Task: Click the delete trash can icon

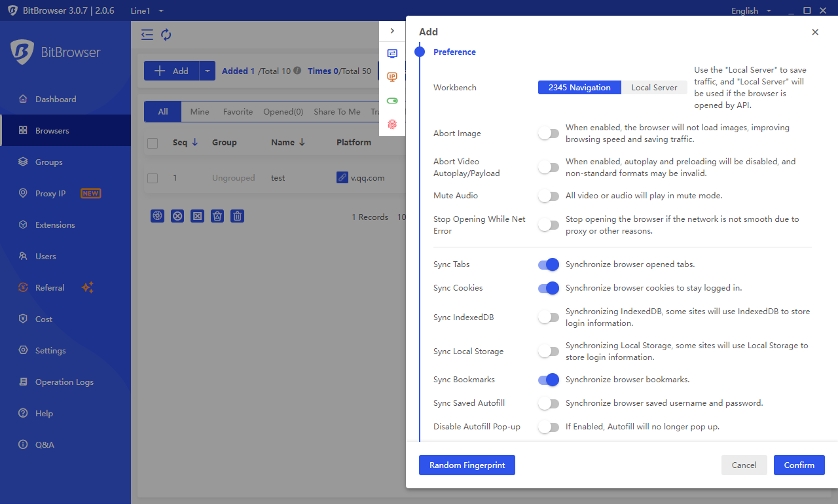Action: (x=238, y=216)
